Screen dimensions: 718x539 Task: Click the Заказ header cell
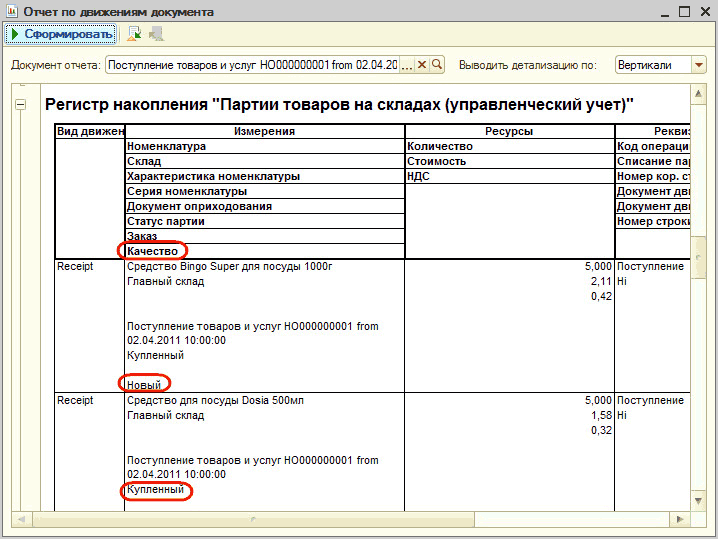tap(265, 236)
